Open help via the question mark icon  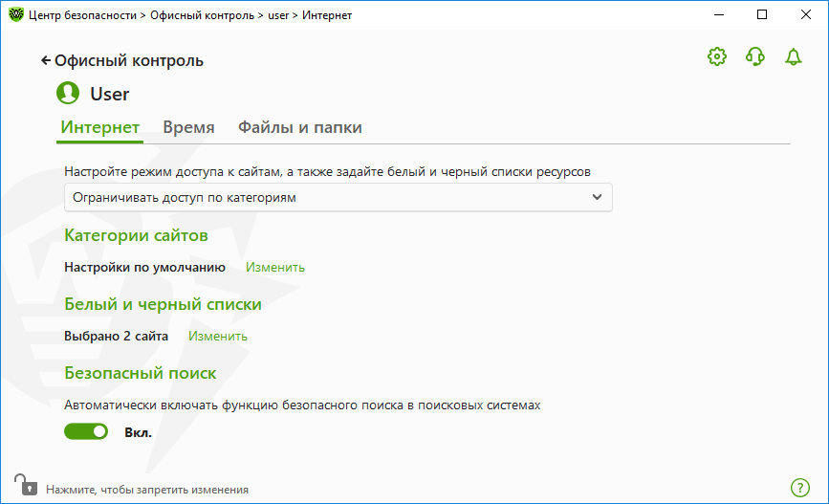(800, 488)
